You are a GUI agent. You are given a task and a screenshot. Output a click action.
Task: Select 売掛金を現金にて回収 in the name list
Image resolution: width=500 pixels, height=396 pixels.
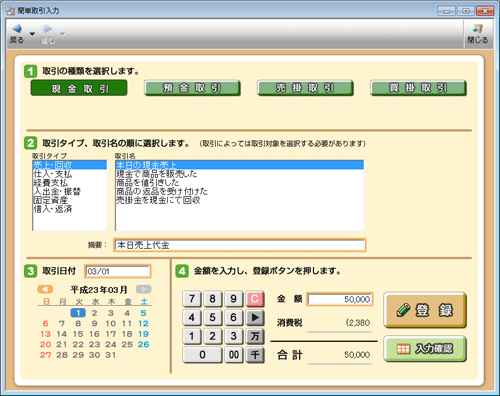[x=240, y=200]
